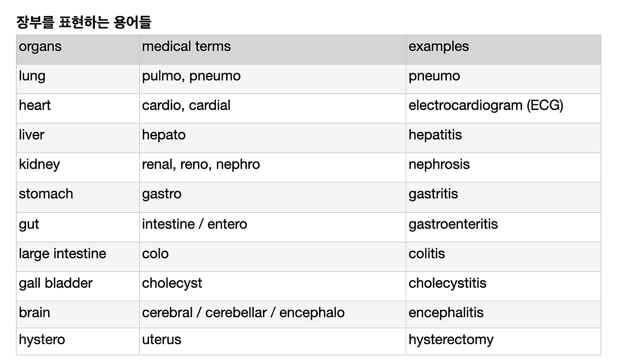Click the "organs" column header
This screenshot has height=364, width=621.
click(x=40, y=47)
